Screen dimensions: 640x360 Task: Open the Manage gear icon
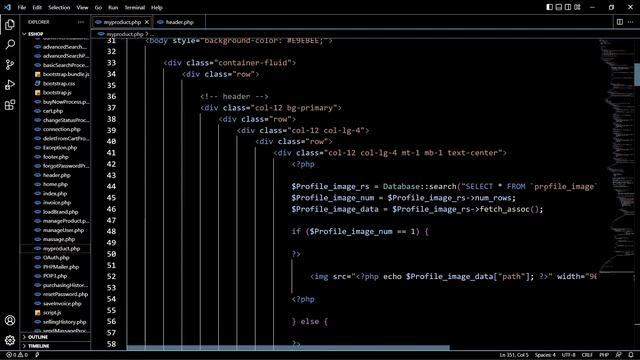tap(10, 340)
